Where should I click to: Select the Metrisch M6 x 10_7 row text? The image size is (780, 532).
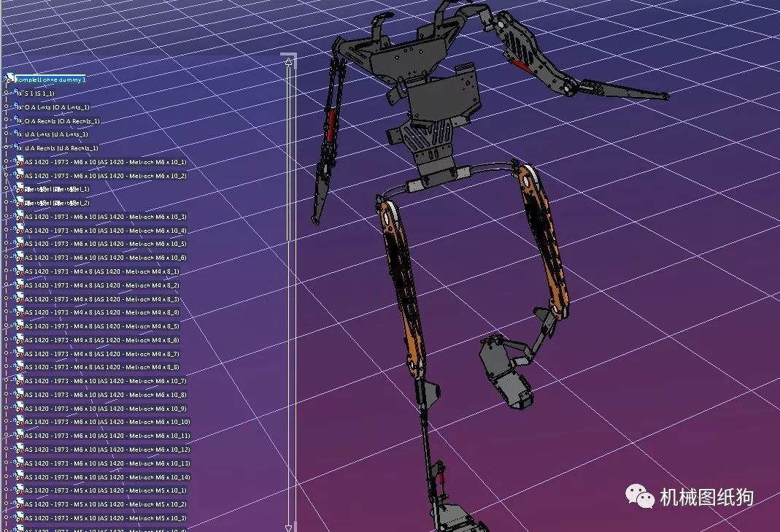(x=106, y=381)
